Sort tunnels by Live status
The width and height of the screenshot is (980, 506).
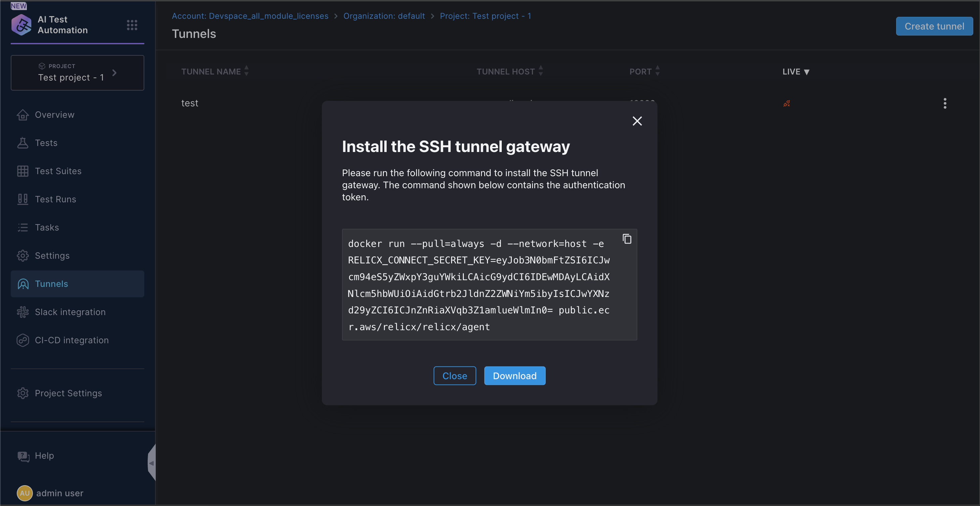pyautogui.click(x=795, y=71)
